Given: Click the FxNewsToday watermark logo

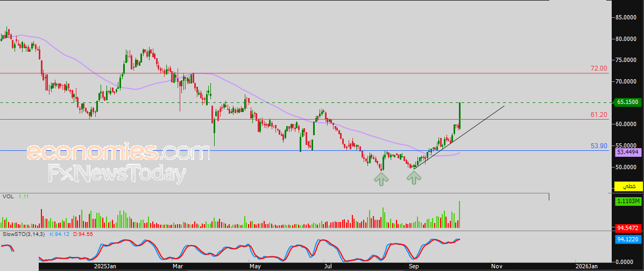Looking at the screenshot, I should pos(117,174).
